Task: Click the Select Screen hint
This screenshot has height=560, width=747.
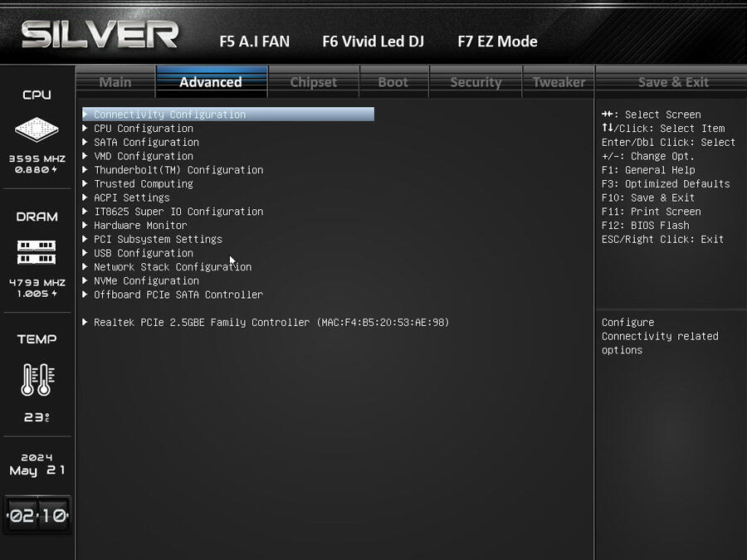Action: (x=652, y=114)
